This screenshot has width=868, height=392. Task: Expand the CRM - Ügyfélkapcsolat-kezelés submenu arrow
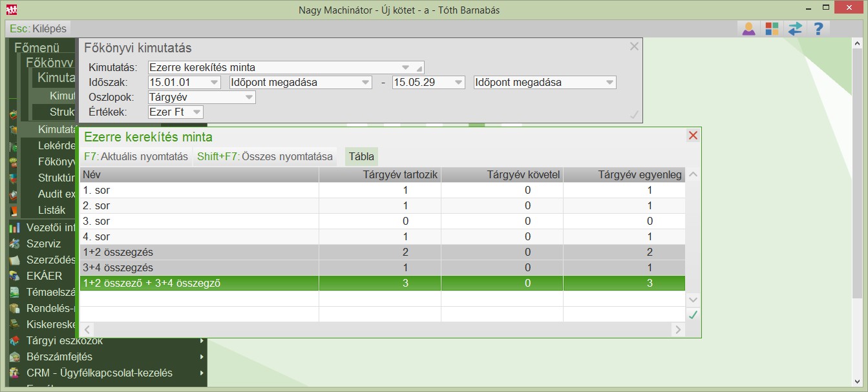[x=202, y=373]
